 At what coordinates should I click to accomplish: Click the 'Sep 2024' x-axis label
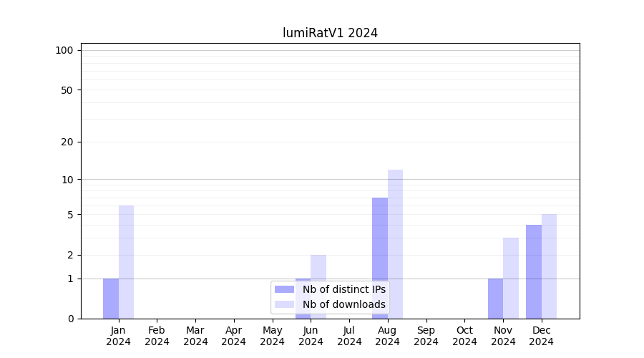coord(426,336)
